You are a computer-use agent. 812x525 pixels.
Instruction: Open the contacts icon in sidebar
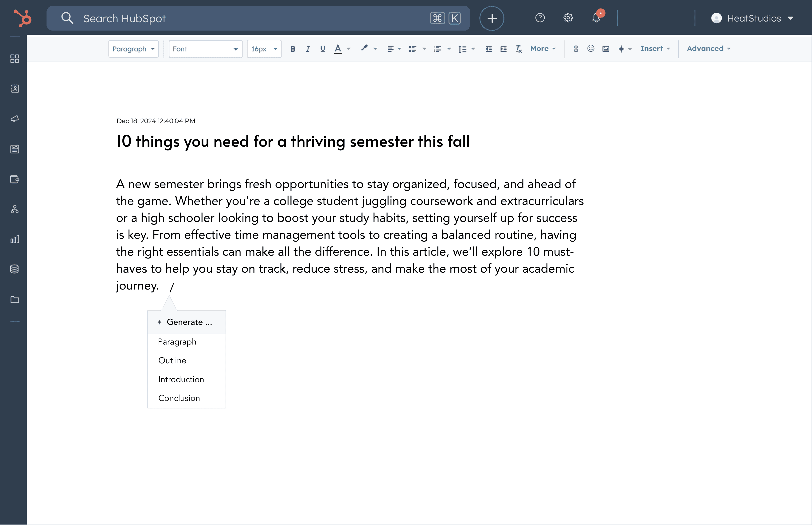pyautogui.click(x=15, y=89)
